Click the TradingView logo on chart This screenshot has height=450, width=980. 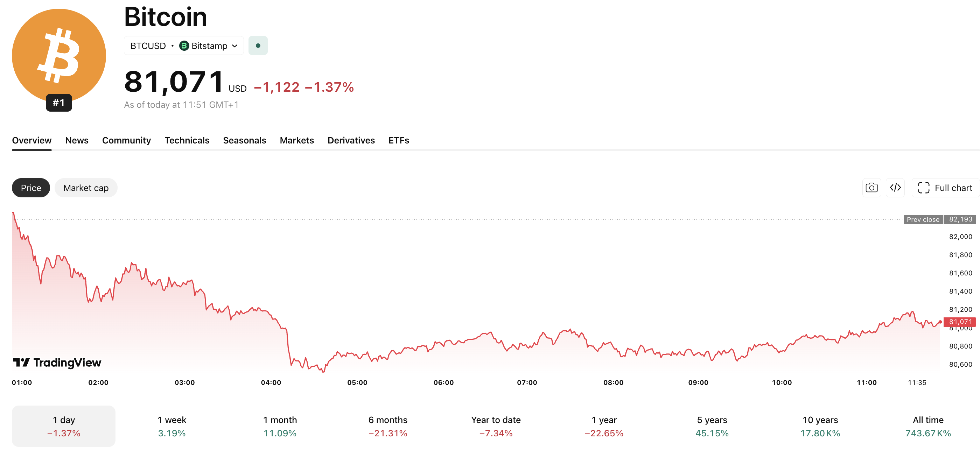[x=57, y=363]
